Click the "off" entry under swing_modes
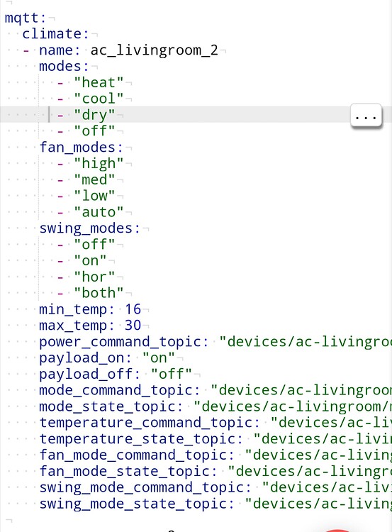Screen dimensions: 392x532 click(x=94, y=244)
